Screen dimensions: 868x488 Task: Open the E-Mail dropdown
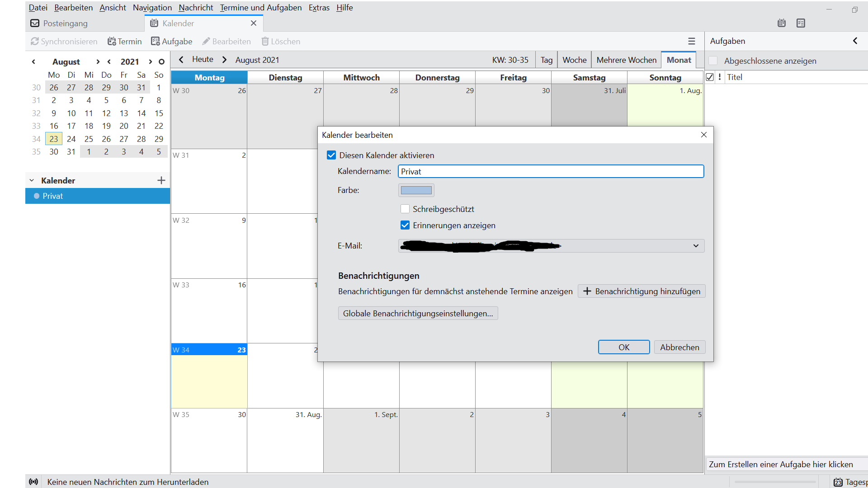pos(695,246)
